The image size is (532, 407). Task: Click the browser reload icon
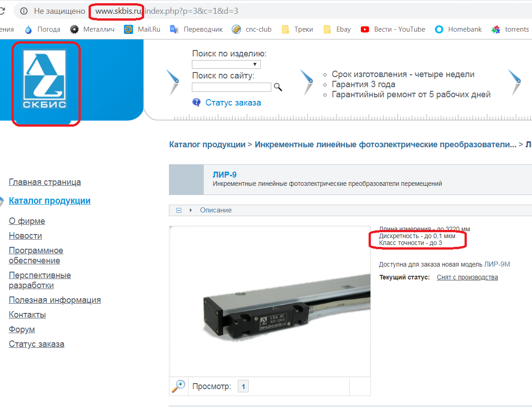[x=2, y=11]
